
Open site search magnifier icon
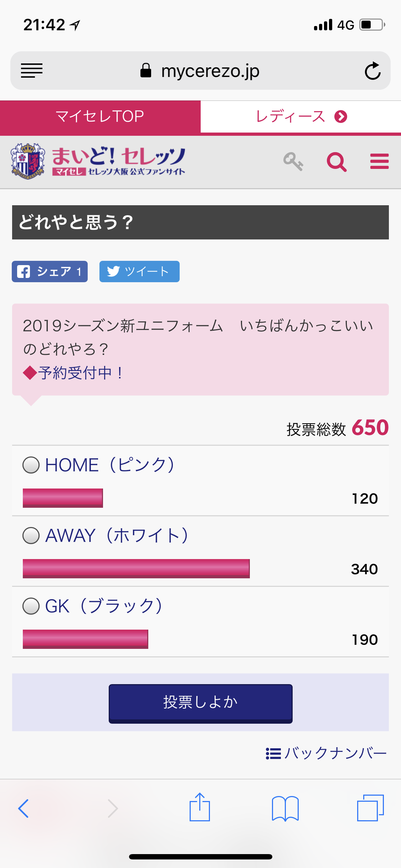336,162
